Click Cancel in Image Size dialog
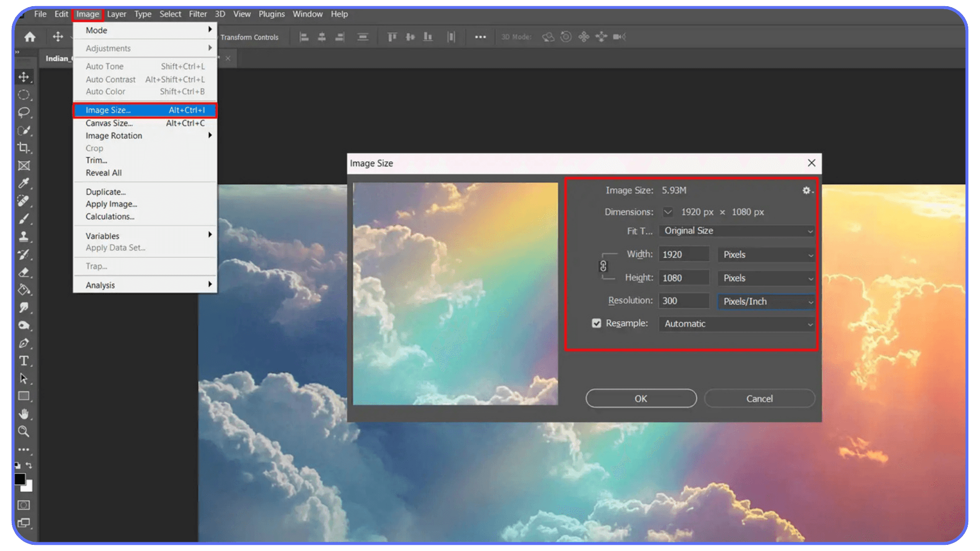Screen dimensions: 980x551 point(759,398)
